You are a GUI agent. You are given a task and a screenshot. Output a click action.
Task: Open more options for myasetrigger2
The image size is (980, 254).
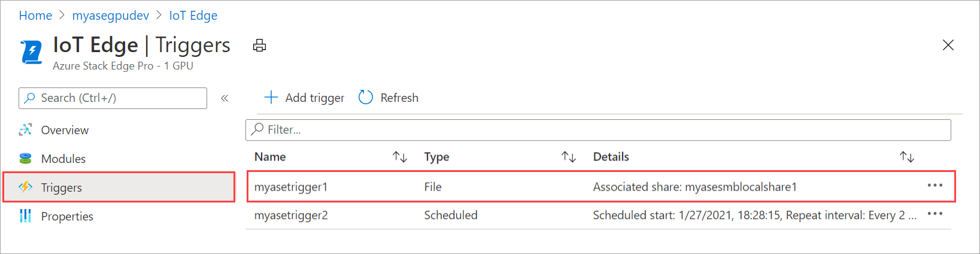click(x=935, y=214)
